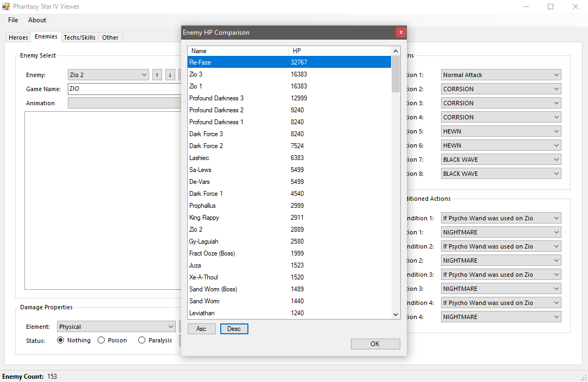Select the Nothing status radio button
The image size is (588, 382).
(60, 340)
